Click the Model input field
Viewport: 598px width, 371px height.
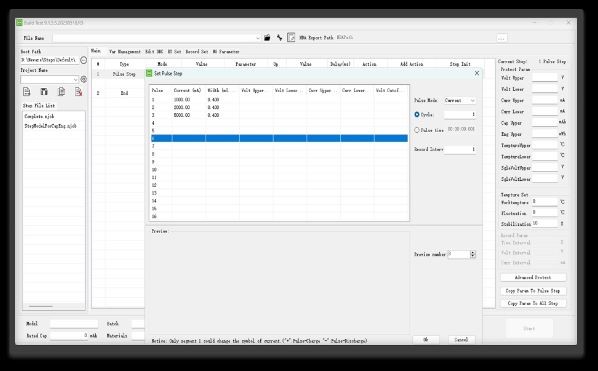click(74, 324)
